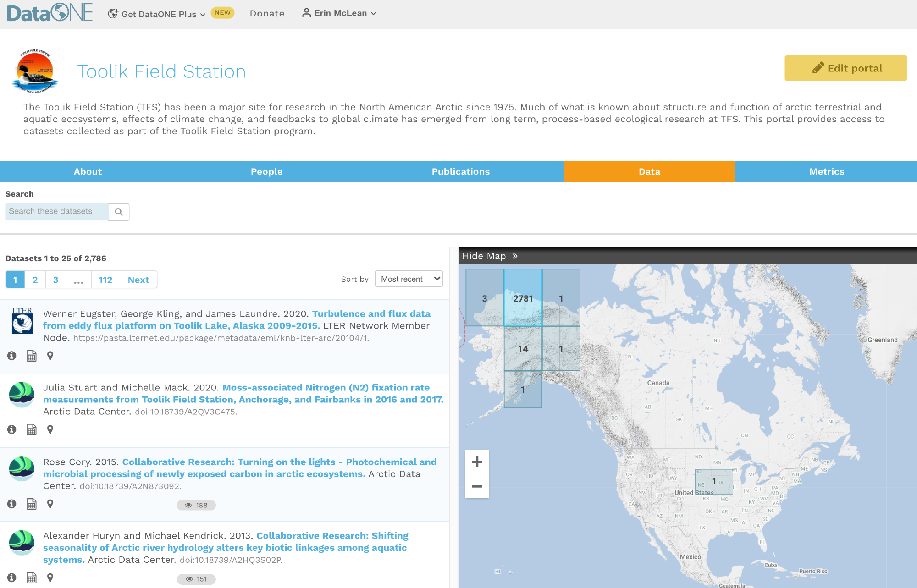917x588 pixels.
Task: Click table icon under Stuart and Mack dataset
Action: (32, 430)
